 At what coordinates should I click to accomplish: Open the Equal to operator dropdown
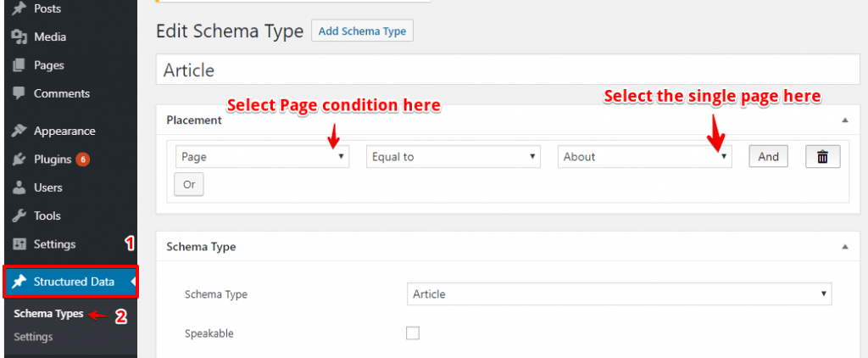[x=453, y=157]
